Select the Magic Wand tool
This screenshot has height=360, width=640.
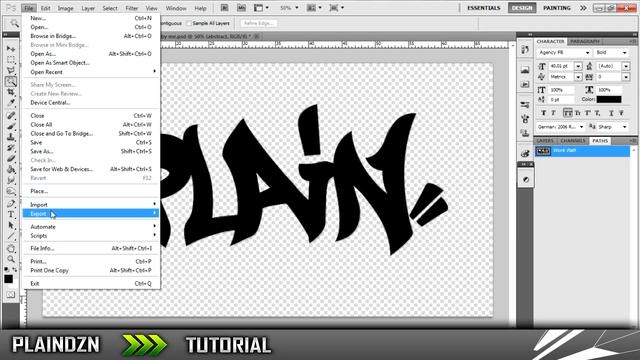(x=11, y=82)
